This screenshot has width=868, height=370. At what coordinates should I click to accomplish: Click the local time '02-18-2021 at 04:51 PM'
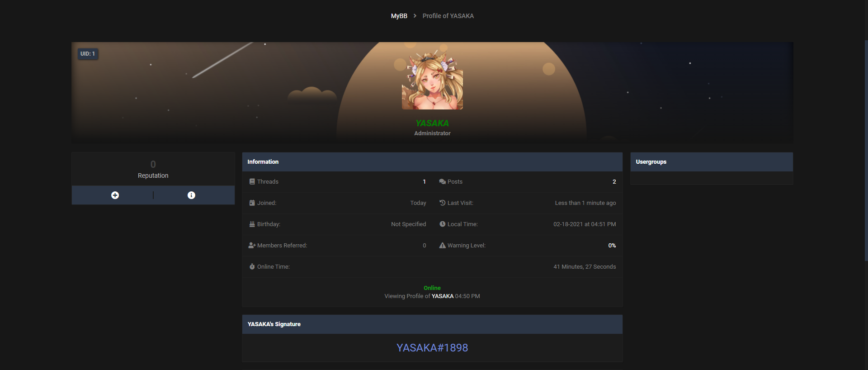585,224
